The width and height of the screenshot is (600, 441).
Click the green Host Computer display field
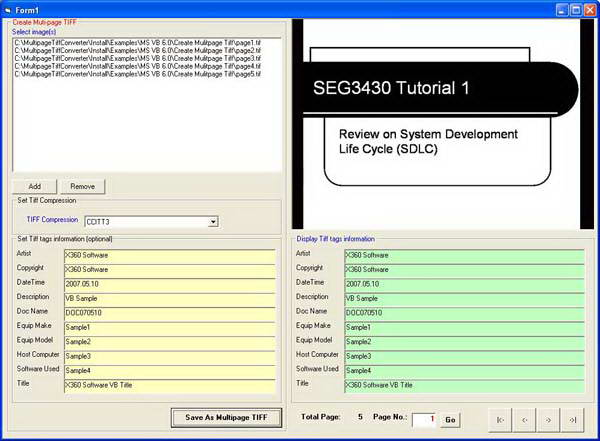pos(465,356)
